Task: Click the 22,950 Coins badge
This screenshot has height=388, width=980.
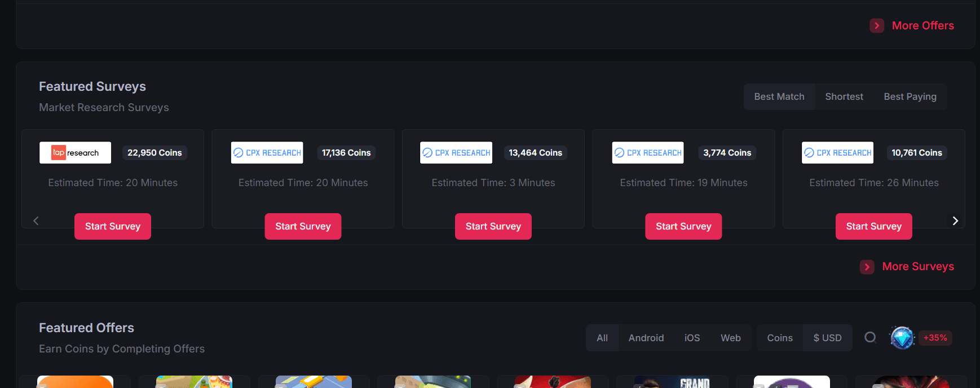Action: coord(154,153)
